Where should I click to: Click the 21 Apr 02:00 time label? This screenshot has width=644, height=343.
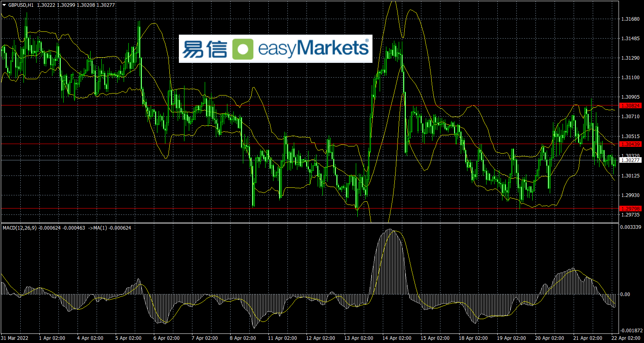(x=588, y=338)
